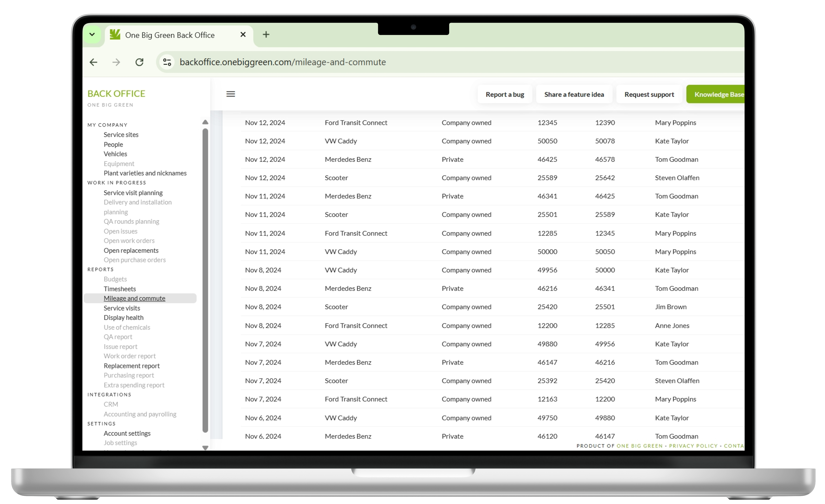Open Display health report
The width and height of the screenshot is (825, 504).
(123, 318)
